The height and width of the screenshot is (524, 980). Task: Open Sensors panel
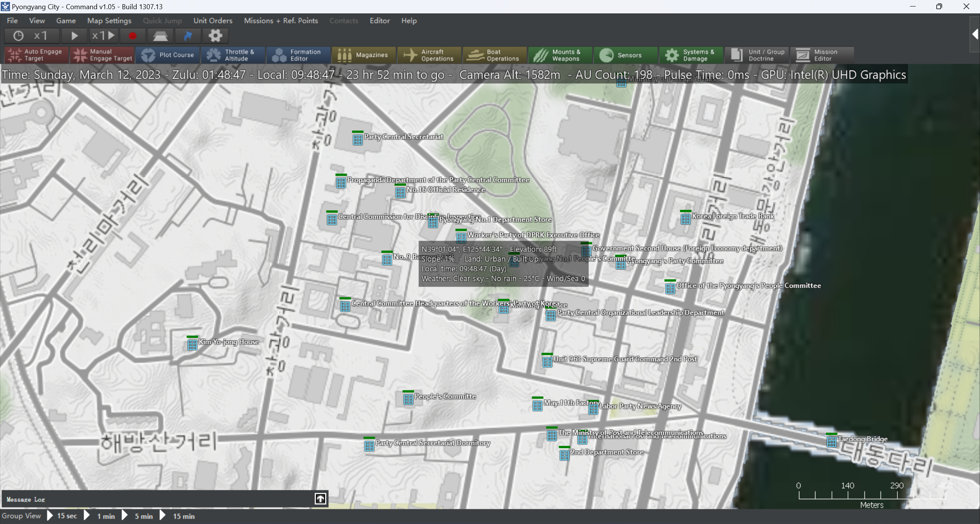(x=625, y=55)
